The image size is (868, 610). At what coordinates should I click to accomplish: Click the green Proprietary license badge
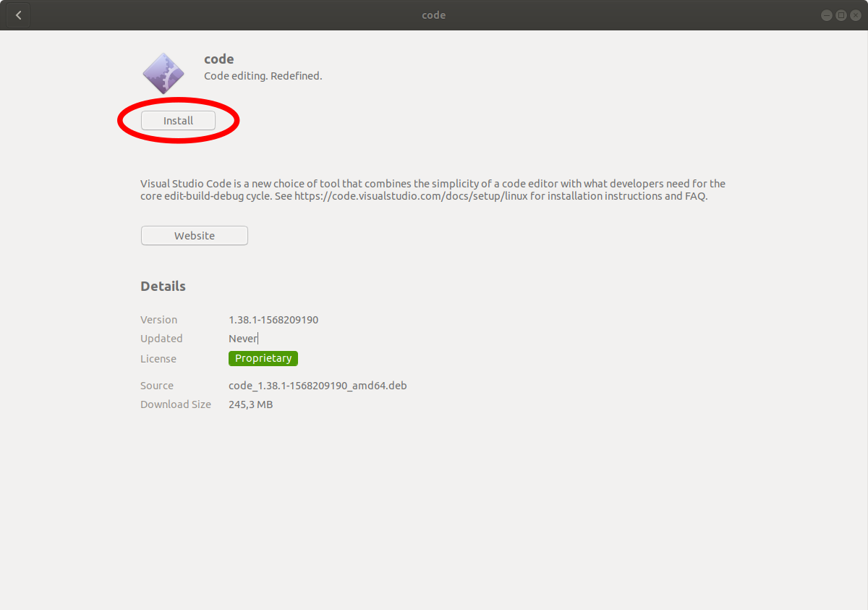[x=263, y=358]
